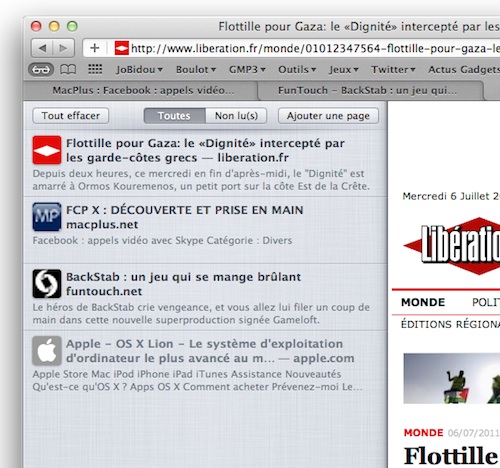Select the Non lu(s) filter

click(236, 116)
